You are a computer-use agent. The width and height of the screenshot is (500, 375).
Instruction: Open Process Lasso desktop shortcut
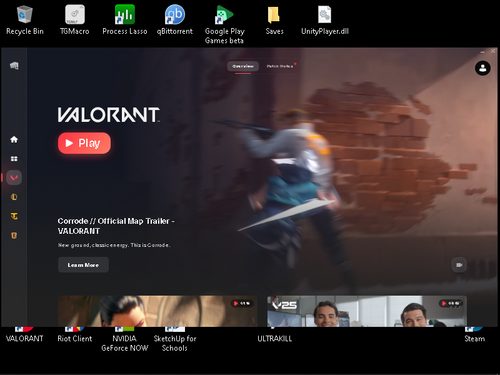coord(125,20)
